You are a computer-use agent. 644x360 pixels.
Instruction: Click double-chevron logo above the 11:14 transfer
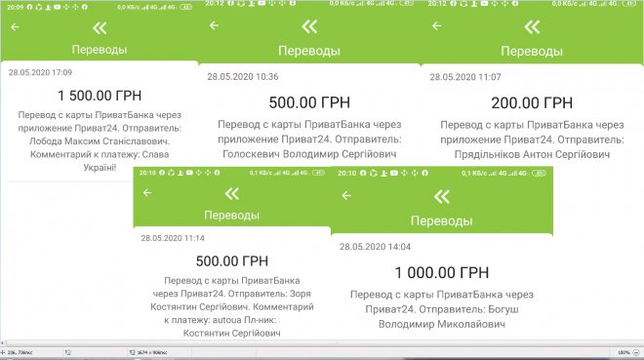[x=232, y=193]
